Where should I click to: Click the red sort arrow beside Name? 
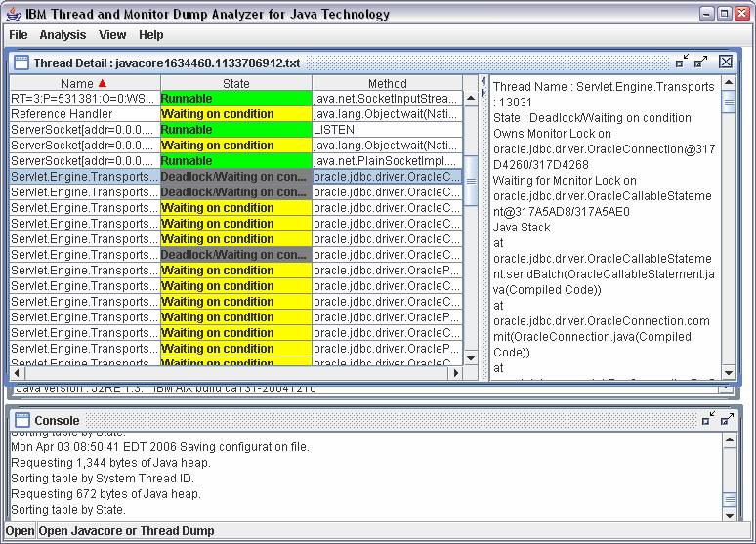point(103,83)
